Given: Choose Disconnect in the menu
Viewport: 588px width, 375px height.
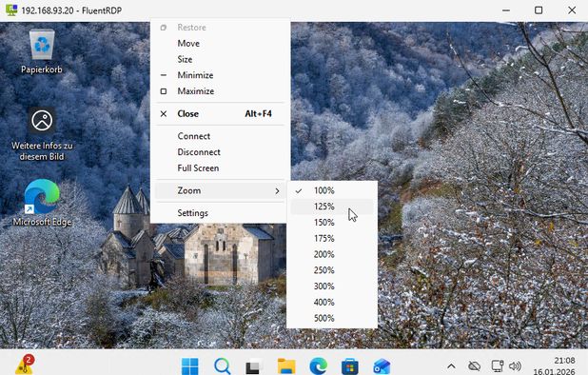Looking at the screenshot, I should [x=220, y=152].
